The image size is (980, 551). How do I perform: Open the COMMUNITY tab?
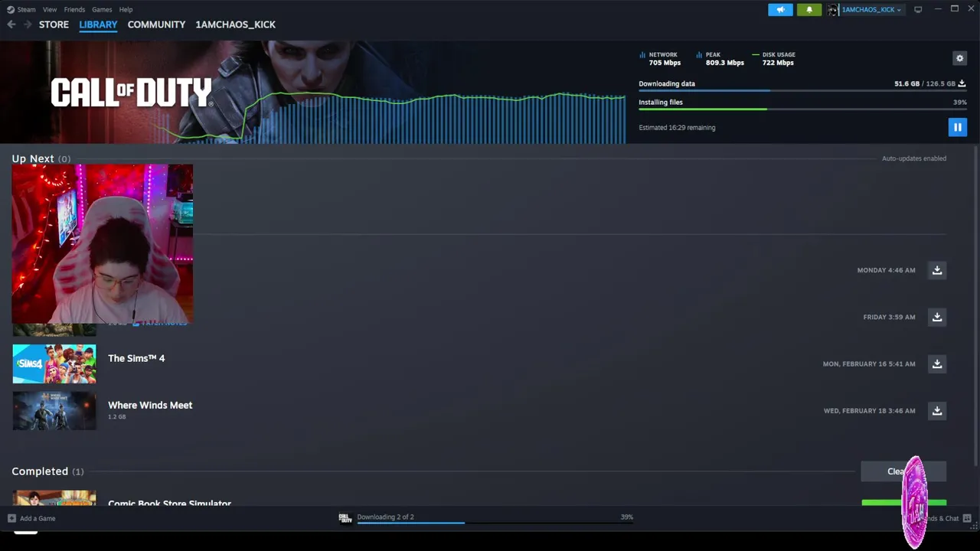(156, 24)
